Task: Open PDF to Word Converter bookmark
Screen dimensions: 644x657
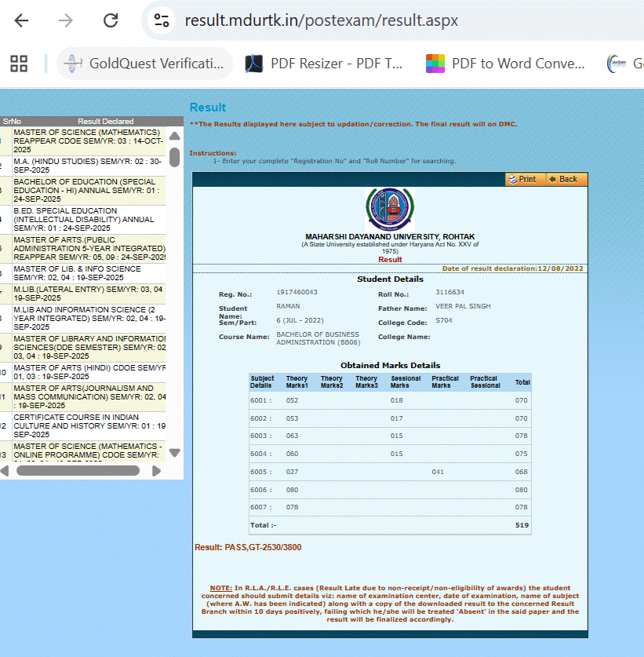Action: pos(506,64)
